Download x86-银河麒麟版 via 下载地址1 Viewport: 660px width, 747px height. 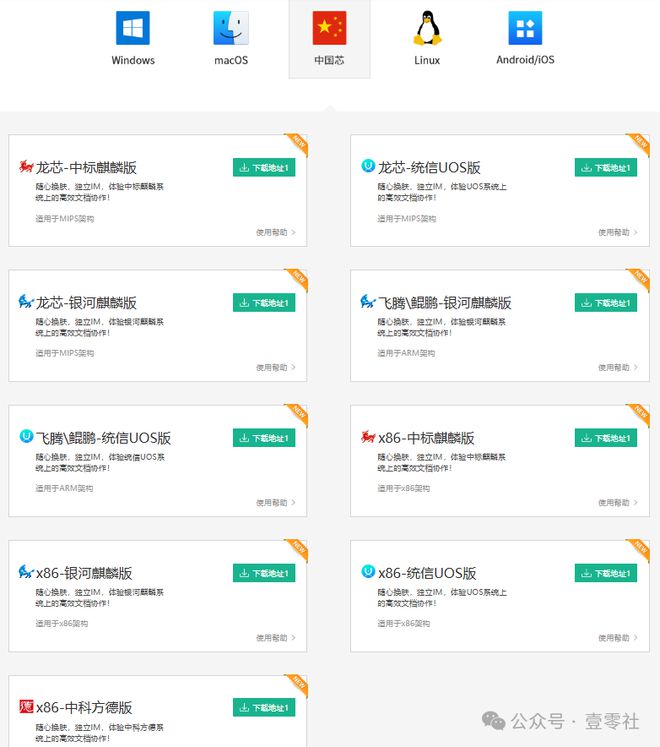pos(264,573)
